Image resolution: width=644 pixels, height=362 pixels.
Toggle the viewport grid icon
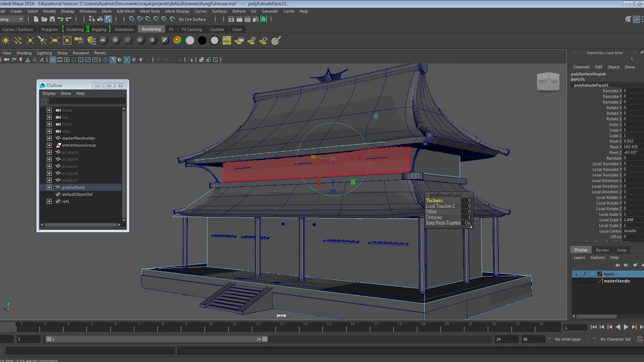coord(52,59)
